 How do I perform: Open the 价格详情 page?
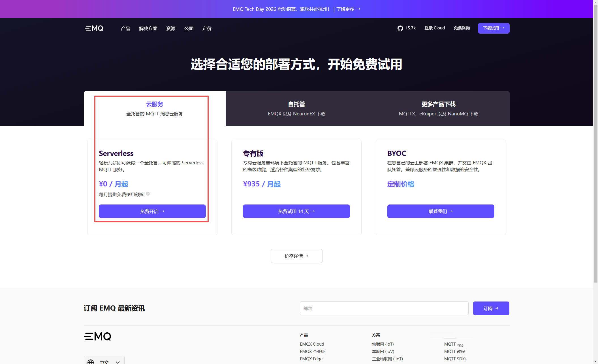click(x=296, y=256)
